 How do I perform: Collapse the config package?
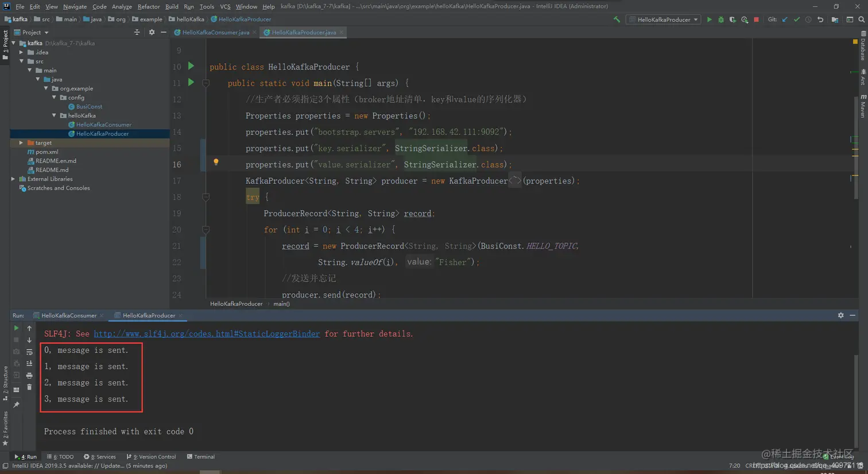pyautogui.click(x=55, y=98)
